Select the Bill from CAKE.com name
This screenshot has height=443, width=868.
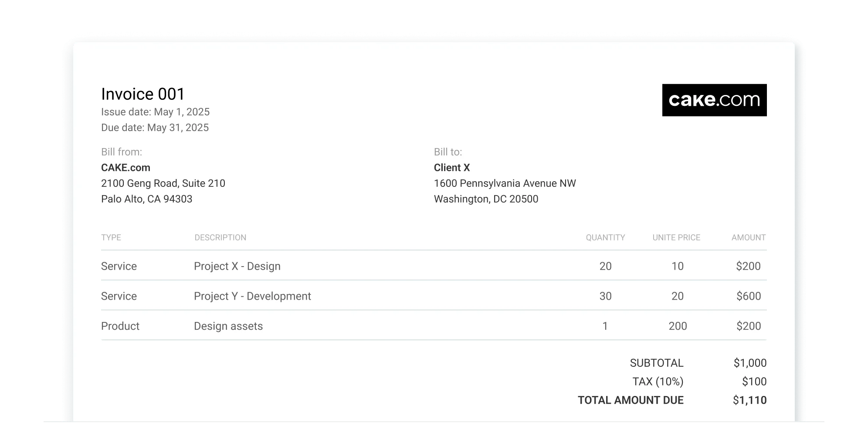(125, 167)
